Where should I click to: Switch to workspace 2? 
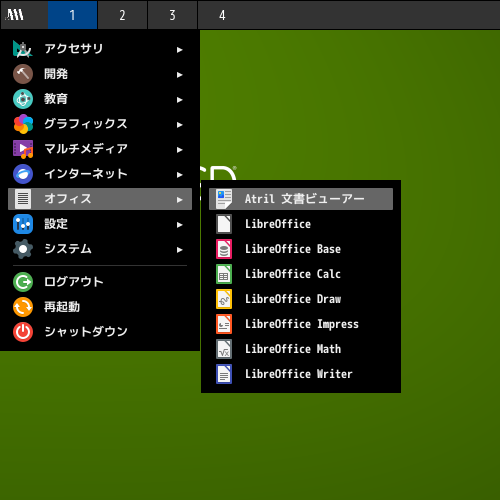click(122, 15)
